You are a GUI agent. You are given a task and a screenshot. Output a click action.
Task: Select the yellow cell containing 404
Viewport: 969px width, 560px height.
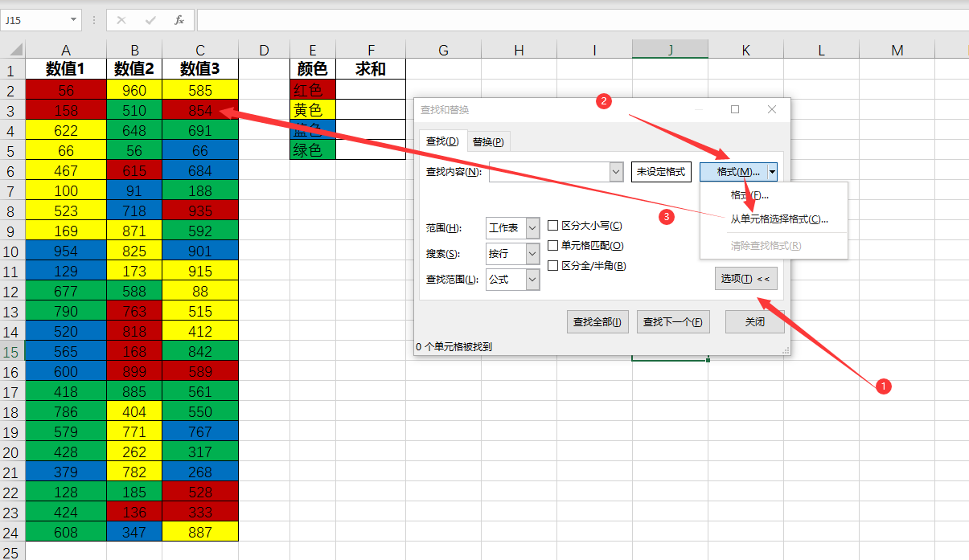134,411
